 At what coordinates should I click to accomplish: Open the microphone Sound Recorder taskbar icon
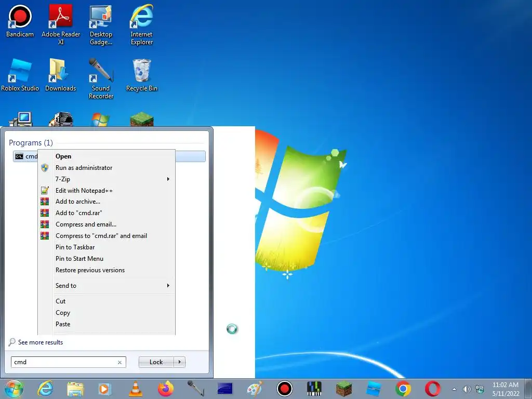[x=195, y=389]
